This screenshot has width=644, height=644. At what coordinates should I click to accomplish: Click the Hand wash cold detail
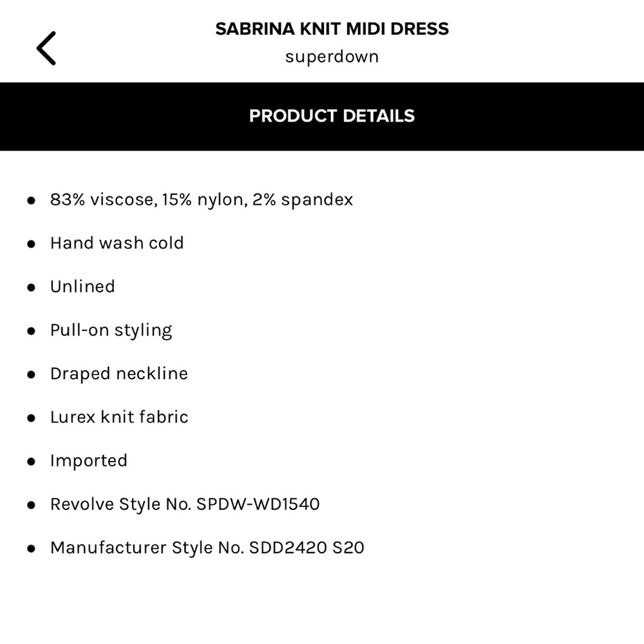(x=117, y=243)
